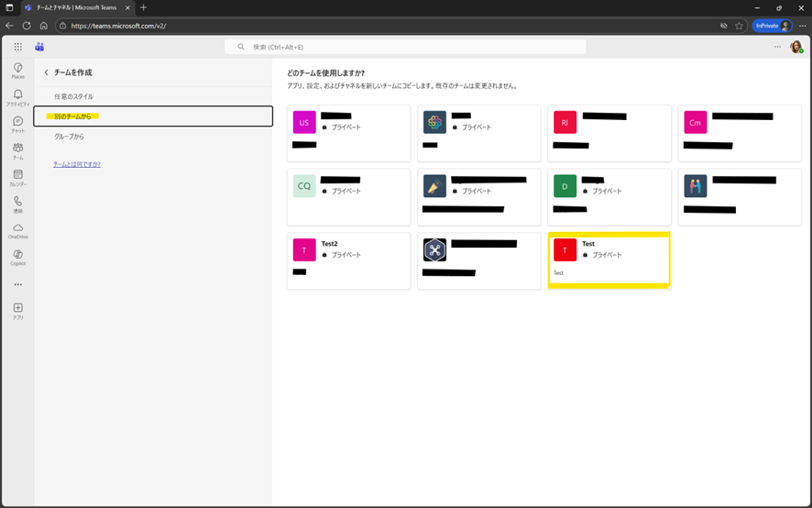Choose the Test2 team card
The height and width of the screenshot is (508, 812).
348,260
